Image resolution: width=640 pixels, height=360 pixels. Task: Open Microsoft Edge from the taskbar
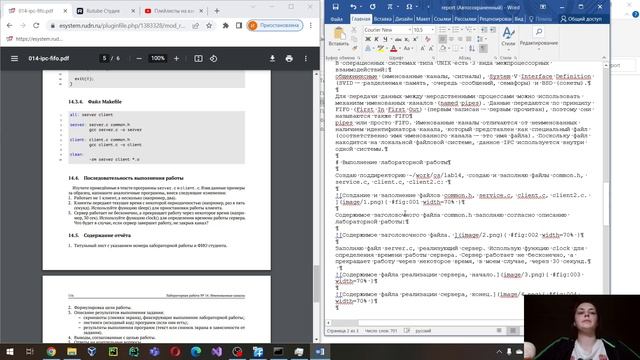click(x=196, y=351)
